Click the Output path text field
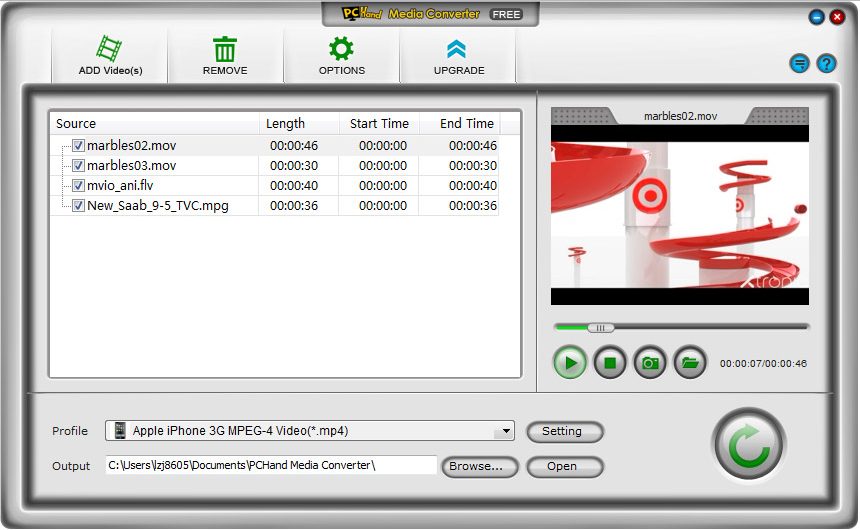 [x=270, y=466]
